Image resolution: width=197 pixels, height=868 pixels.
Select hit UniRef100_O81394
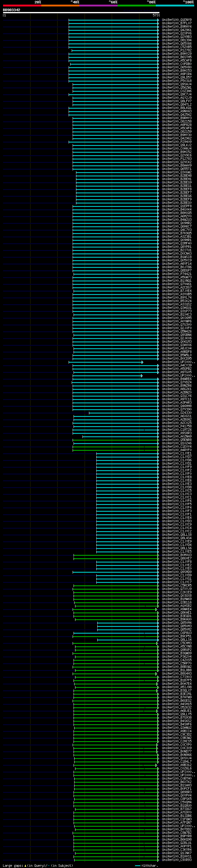177,40
